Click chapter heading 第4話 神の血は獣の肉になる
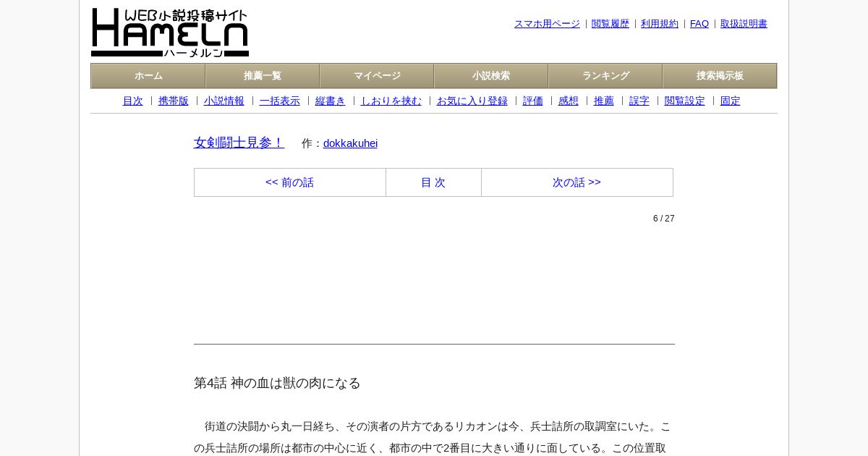The width and height of the screenshot is (868, 456). (277, 383)
